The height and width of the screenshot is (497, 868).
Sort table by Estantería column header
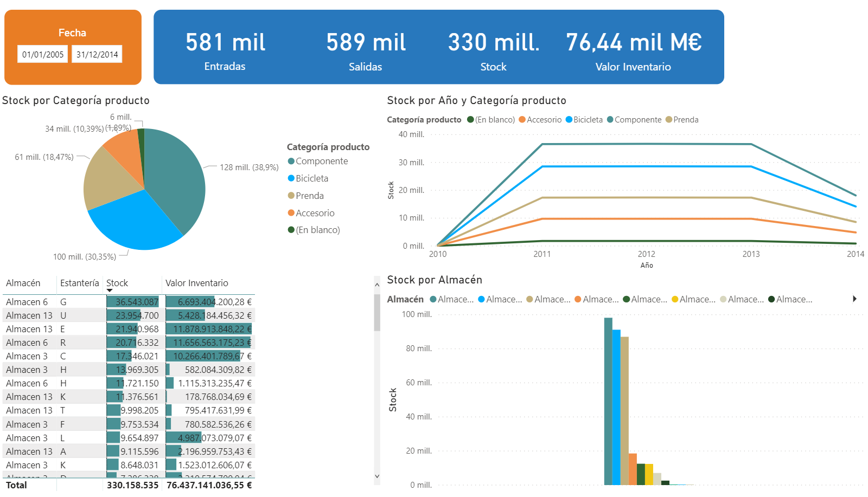pyautogui.click(x=79, y=283)
